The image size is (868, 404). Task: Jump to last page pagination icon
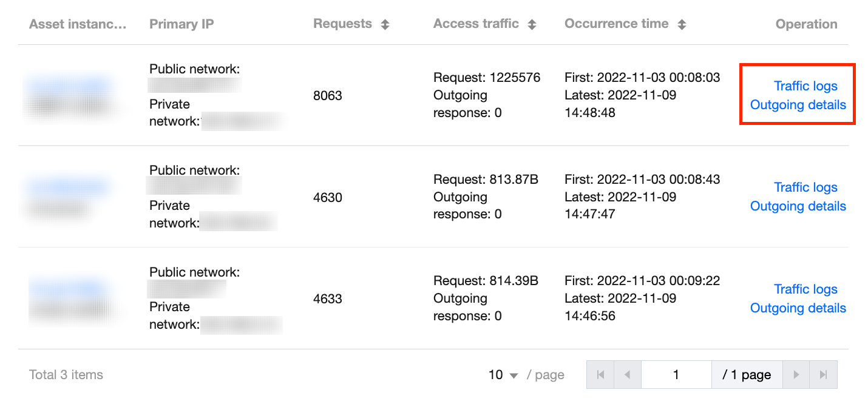[823, 375]
